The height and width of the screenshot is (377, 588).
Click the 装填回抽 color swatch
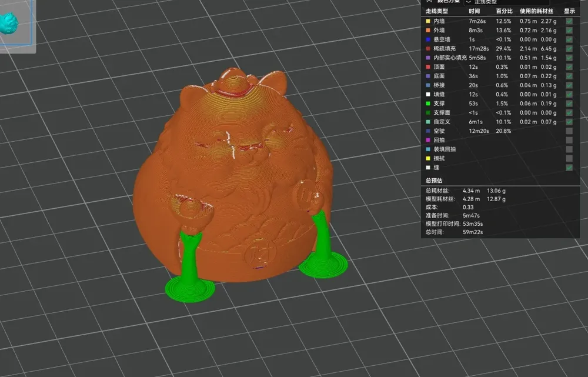pyautogui.click(x=428, y=149)
